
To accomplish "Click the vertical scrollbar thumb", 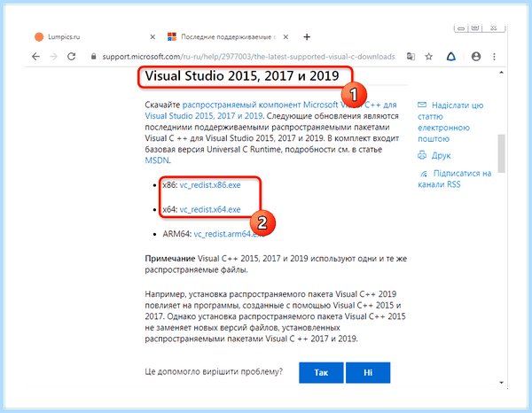I will coord(502,153).
